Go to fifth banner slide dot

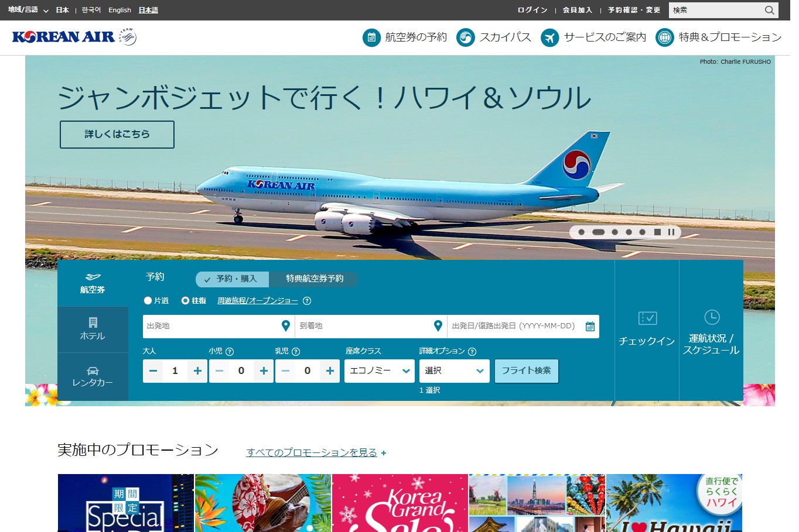(643, 232)
